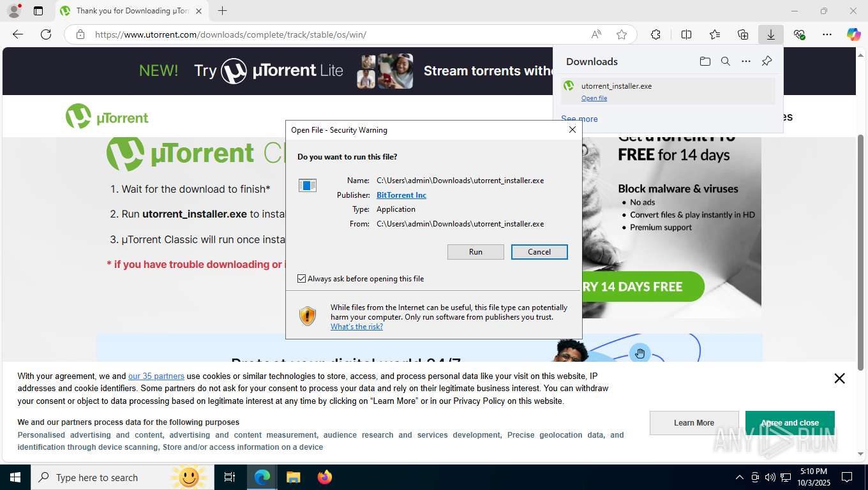View site information lock icon
The height and width of the screenshot is (490, 868).
coord(80,34)
